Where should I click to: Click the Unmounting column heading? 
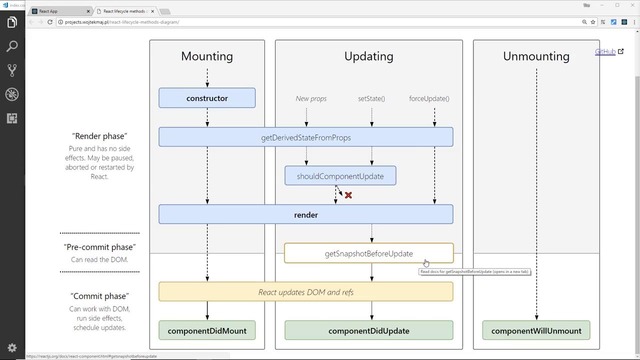(536, 56)
